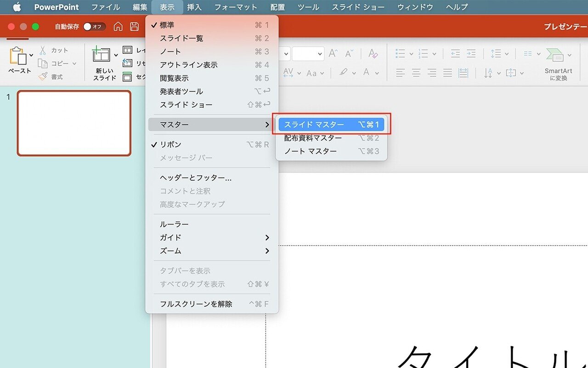Viewport: 588px width, 368px height.
Task: Open the Copy dropdown arrow
Action: [74, 63]
